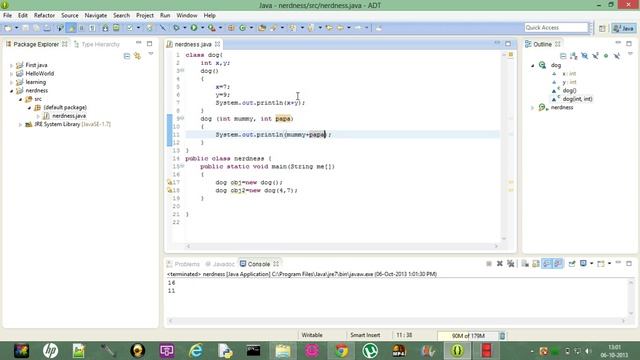The height and width of the screenshot is (360, 640).
Task: Switch to the Javadoc tab
Action: (220, 264)
